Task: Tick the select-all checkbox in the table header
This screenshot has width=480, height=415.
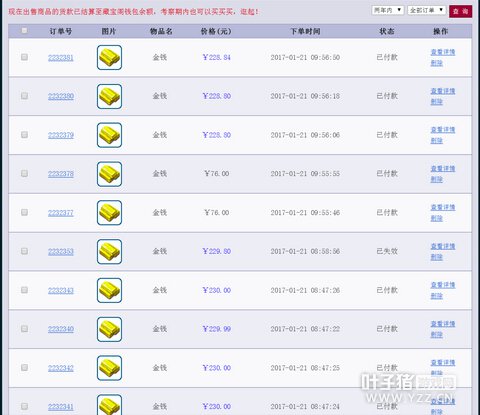Action: [24, 31]
